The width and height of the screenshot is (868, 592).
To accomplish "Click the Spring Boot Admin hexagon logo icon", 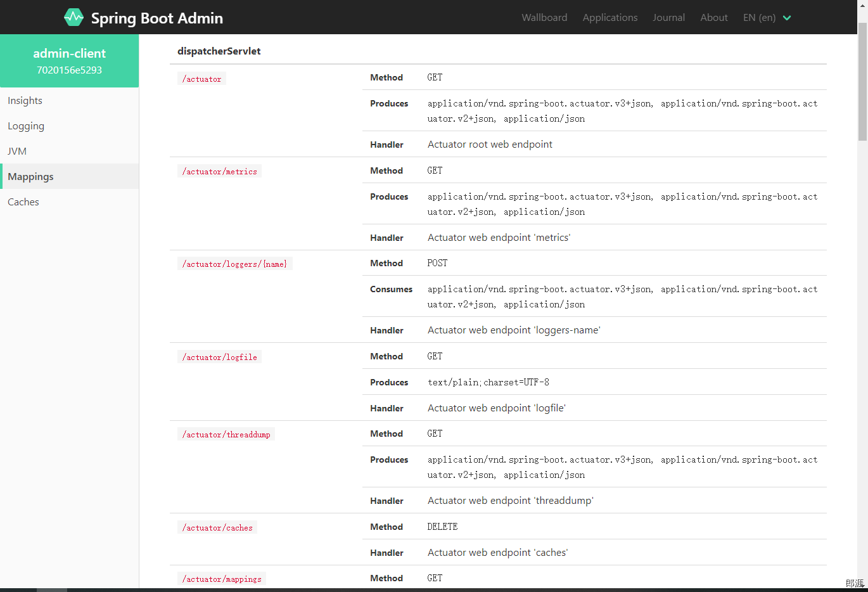I will (73, 17).
